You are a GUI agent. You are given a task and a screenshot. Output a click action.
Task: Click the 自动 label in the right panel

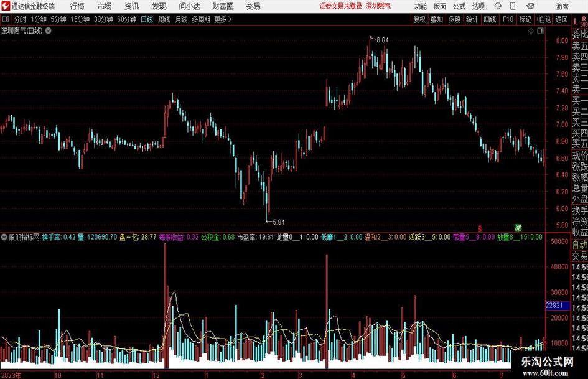pos(580,245)
